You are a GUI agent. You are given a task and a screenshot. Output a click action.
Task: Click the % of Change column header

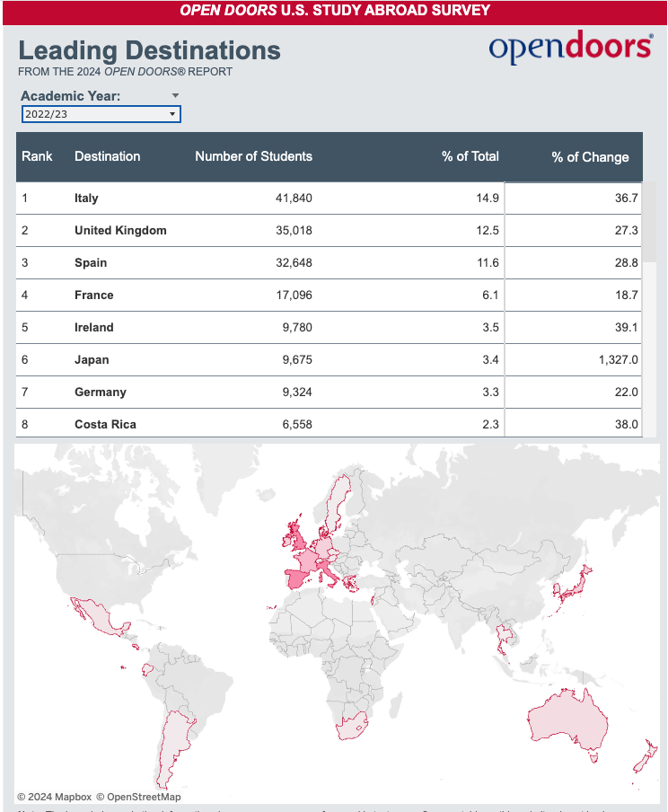pyautogui.click(x=590, y=157)
